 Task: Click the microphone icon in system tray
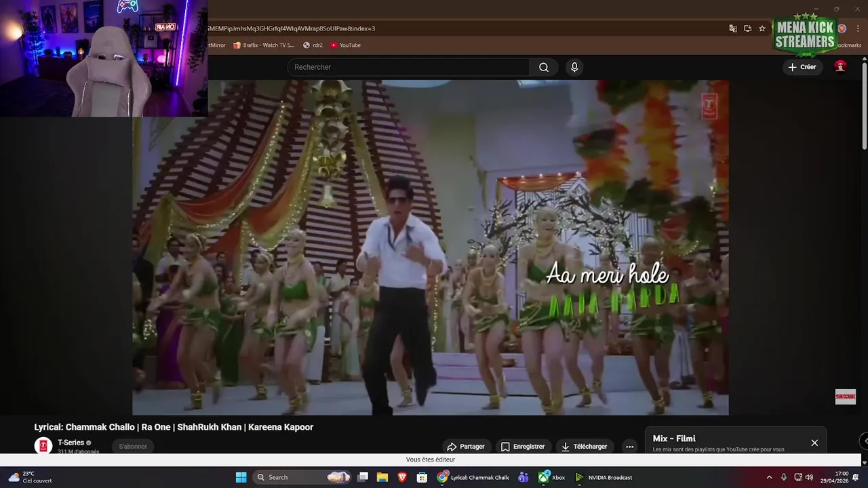pyautogui.click(x=784, y=477)
